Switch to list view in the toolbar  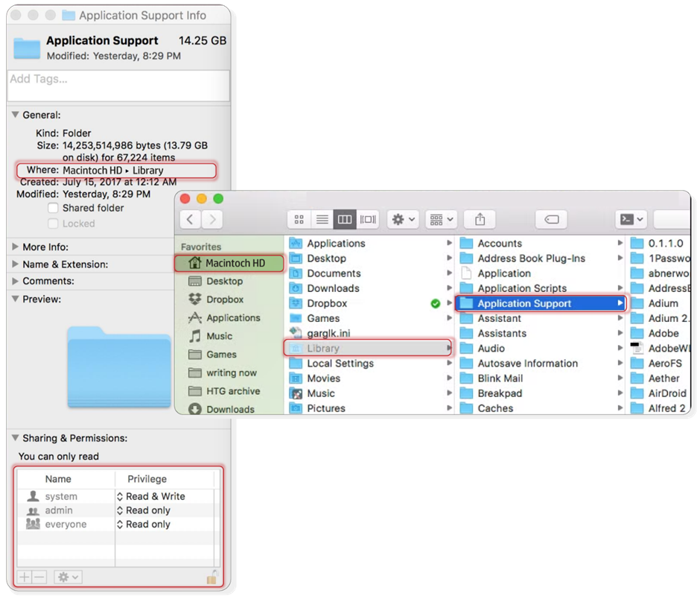322,219
